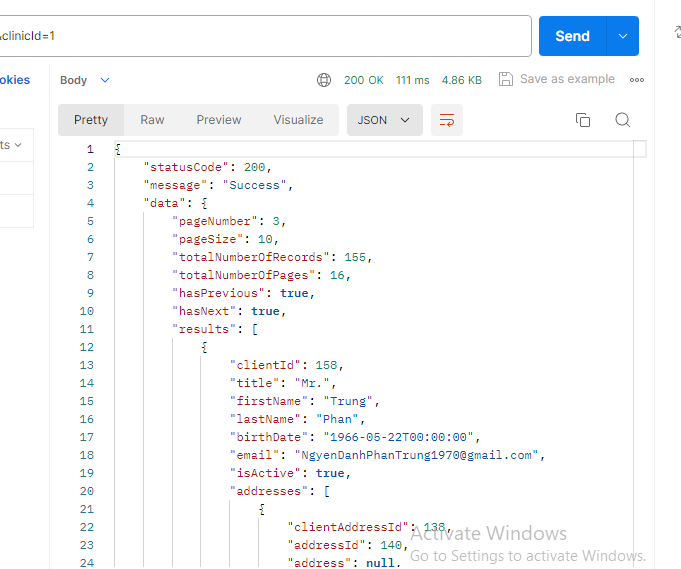Click the 111 ms response time
This screenshot has width=681, height=569.
coord(412,80)
